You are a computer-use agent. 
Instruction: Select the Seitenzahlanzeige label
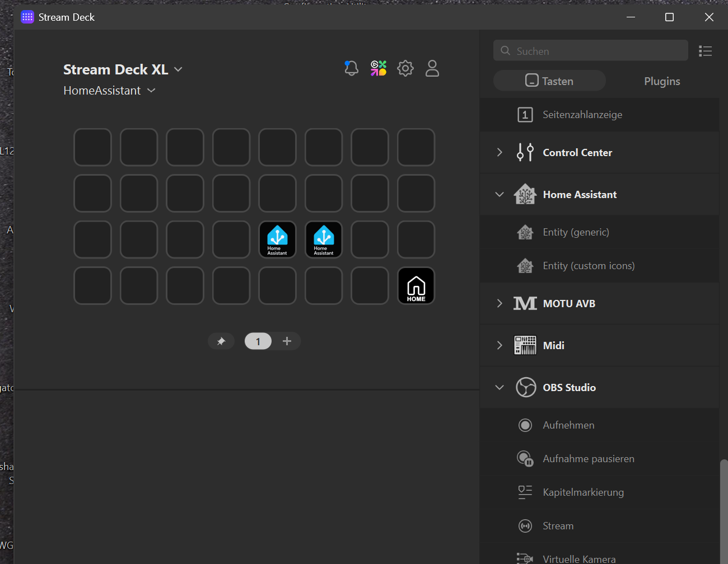click(x=582, y=115)
